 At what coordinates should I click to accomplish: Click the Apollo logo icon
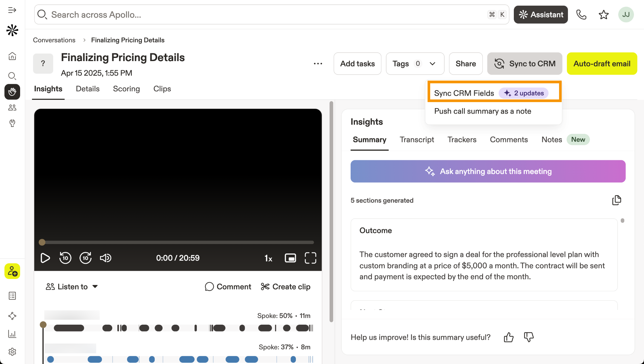coord(12,30)
